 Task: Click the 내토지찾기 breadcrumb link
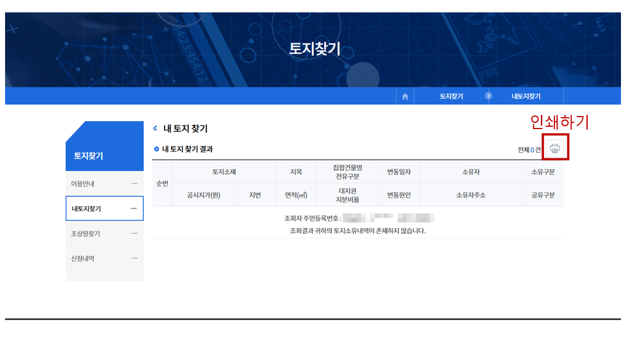tap(526, 96)
